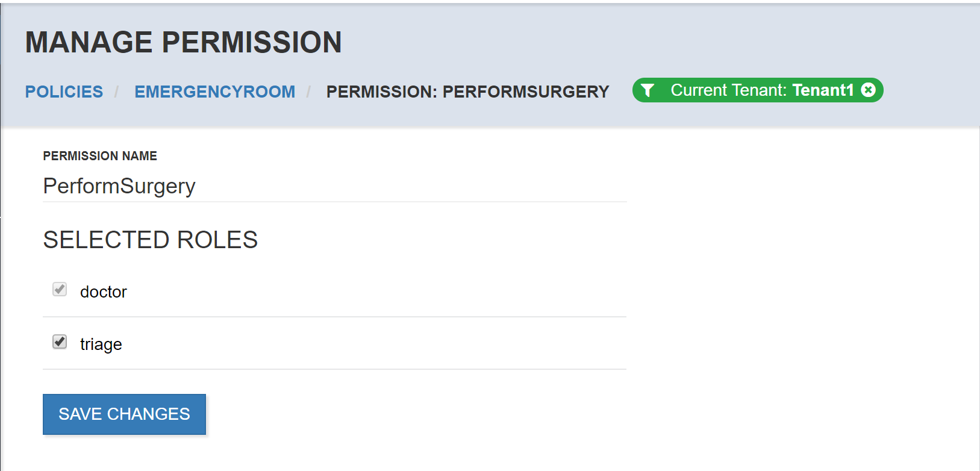This screenshot has width=980, height=471.
Task: Click the slash separator after EMERGENCYROOM
Action: click(308, 92)
